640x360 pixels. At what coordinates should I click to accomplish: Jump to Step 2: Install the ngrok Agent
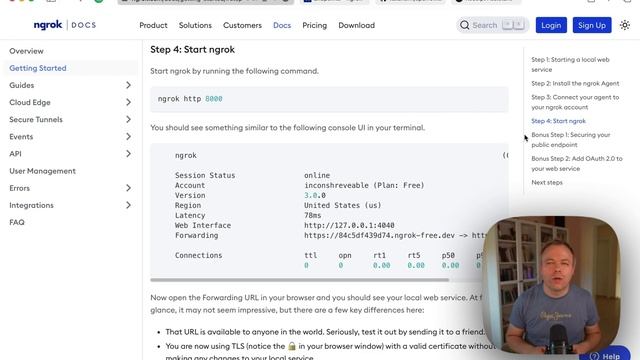click(575, 83)
